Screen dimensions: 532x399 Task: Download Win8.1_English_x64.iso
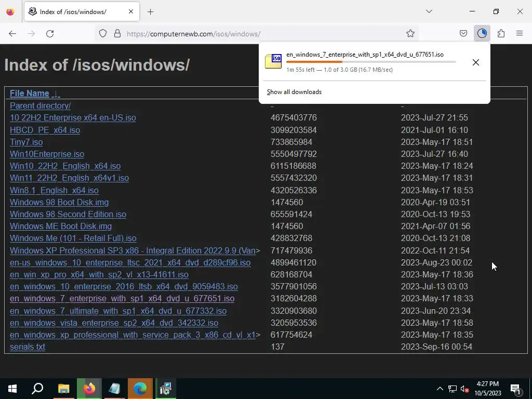point(54,190)
